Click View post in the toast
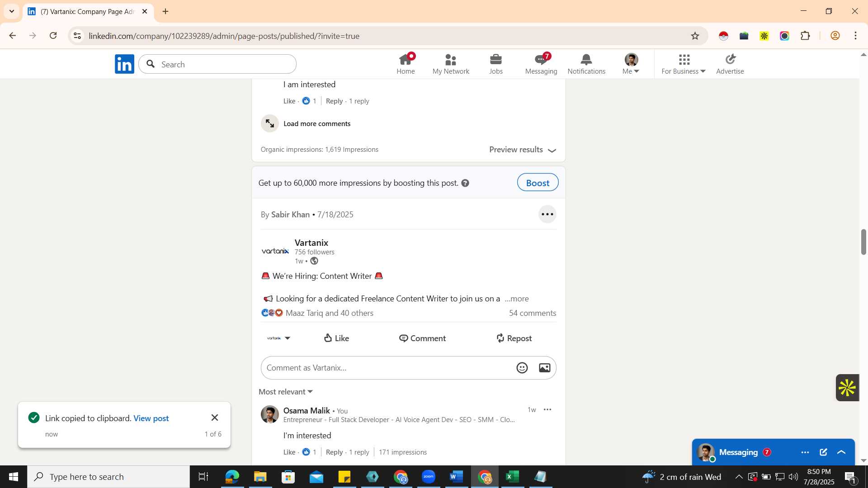This screenshot has height=488, width=868. click(x=151, y=418)
